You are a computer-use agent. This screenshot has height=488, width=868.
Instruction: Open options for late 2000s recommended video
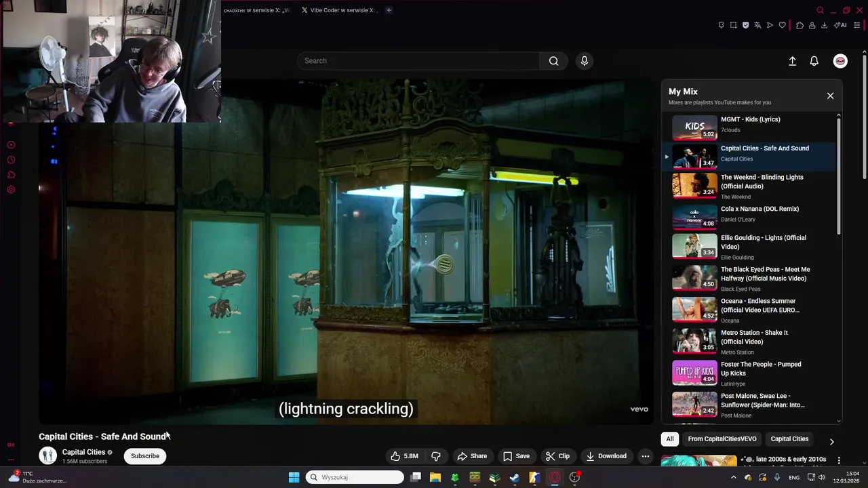[840, 461]
